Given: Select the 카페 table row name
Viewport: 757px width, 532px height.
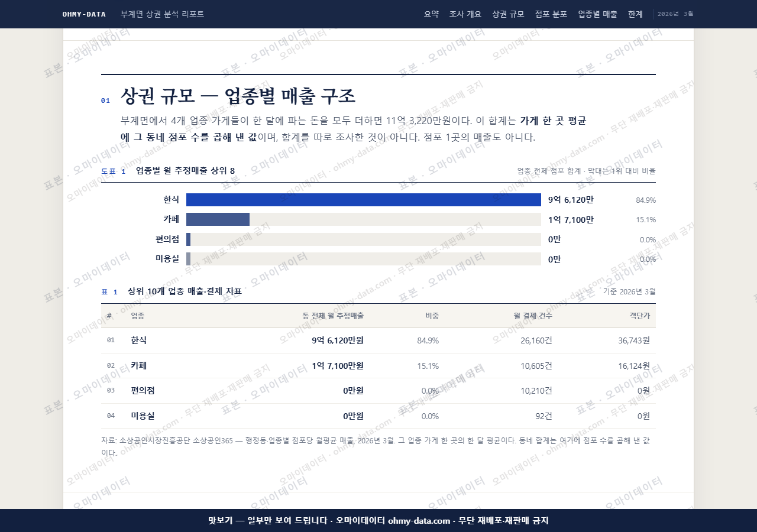Looking at the screenshot, I should pyautogui.click(x=139, y=366).
